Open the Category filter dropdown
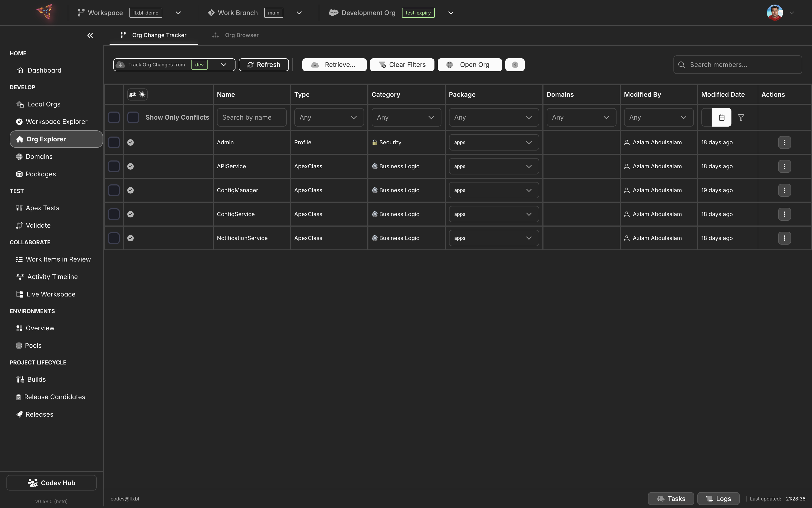Screen dimensions: 812x508 [406, 117]
